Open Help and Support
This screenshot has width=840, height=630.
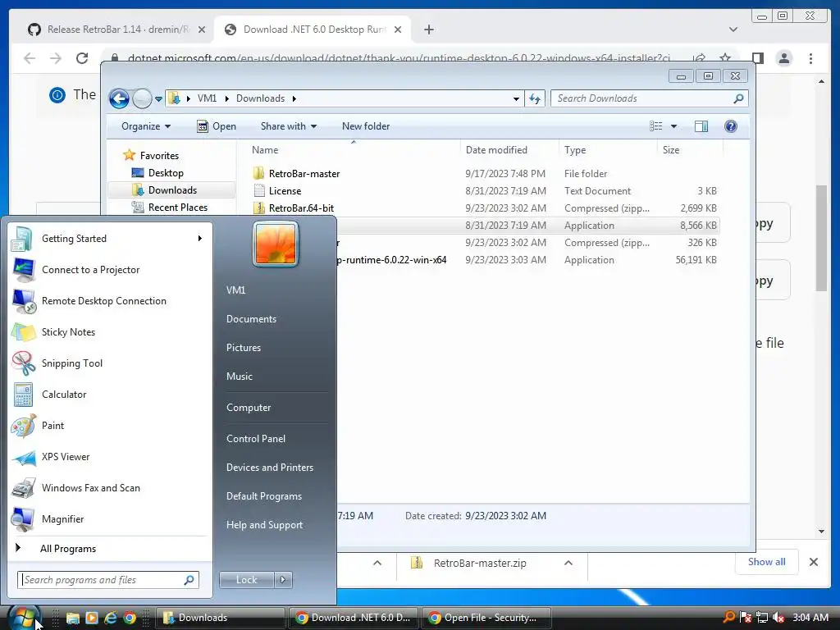pyautogui.click(x=264, y=525)
